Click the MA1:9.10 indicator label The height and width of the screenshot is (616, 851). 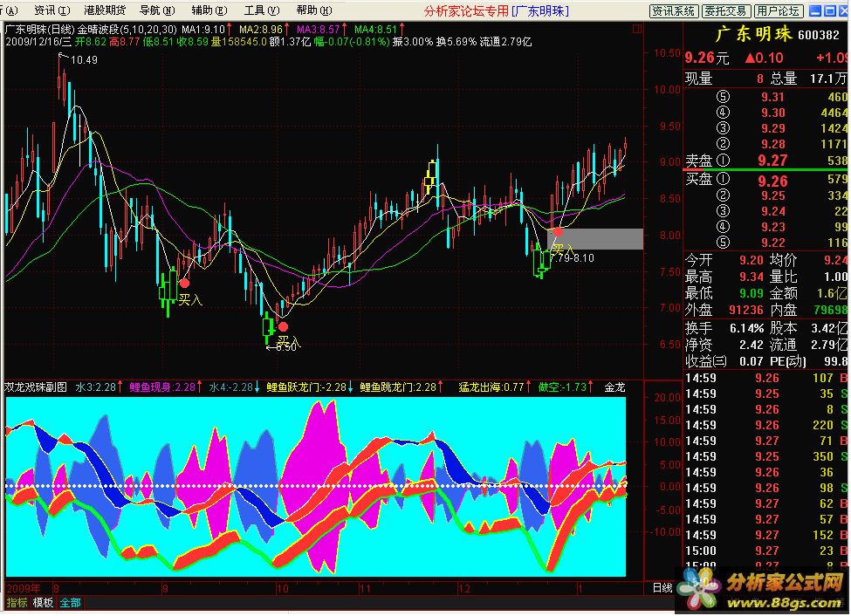click(x=207, y=30)
